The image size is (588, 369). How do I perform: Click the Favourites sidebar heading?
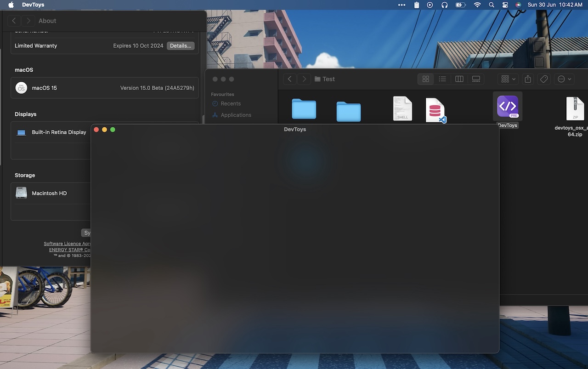click(x=222, y=94)
